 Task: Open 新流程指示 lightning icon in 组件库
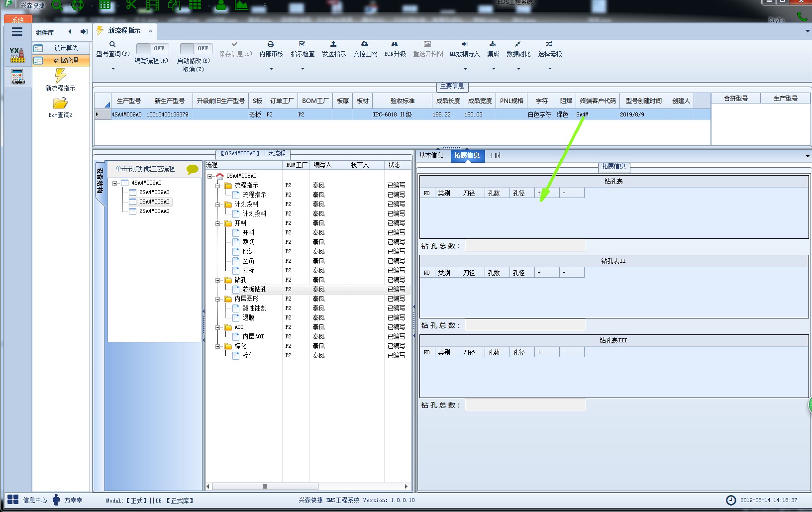point(60,76)
